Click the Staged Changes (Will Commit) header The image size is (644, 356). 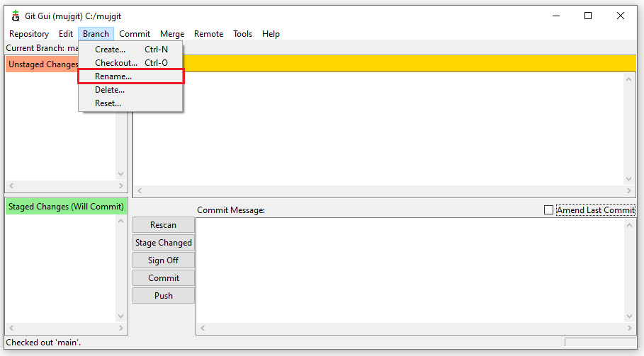(x=66, y=207)
